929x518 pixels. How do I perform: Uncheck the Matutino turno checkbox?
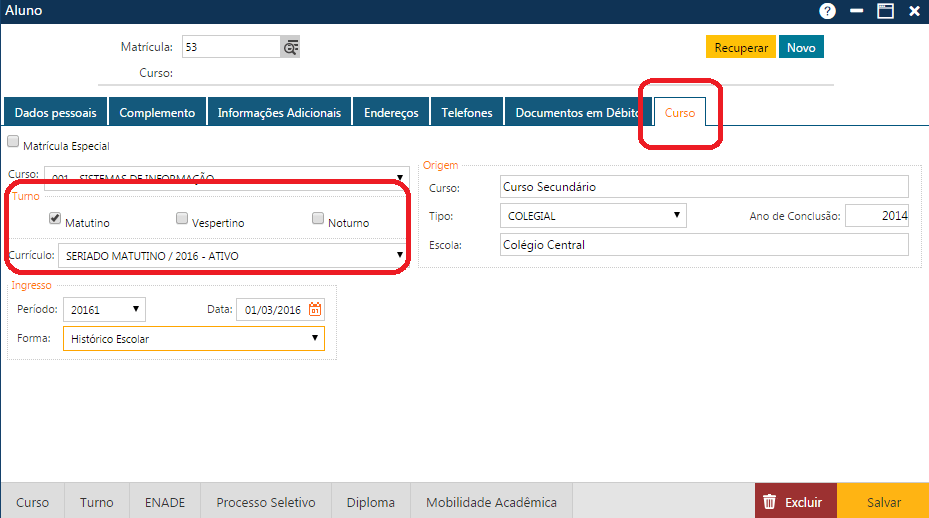55,218
